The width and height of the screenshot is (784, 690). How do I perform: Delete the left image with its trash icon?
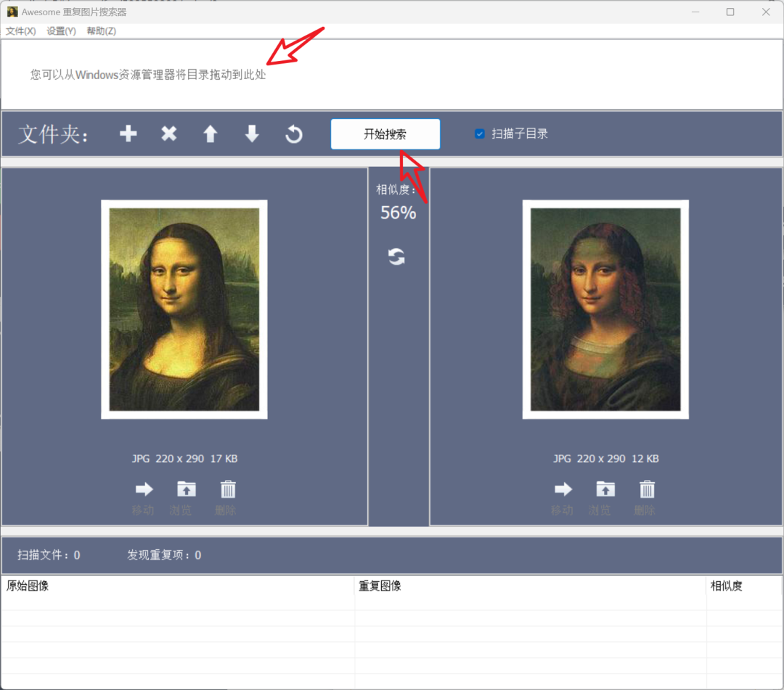coord(227,488)
